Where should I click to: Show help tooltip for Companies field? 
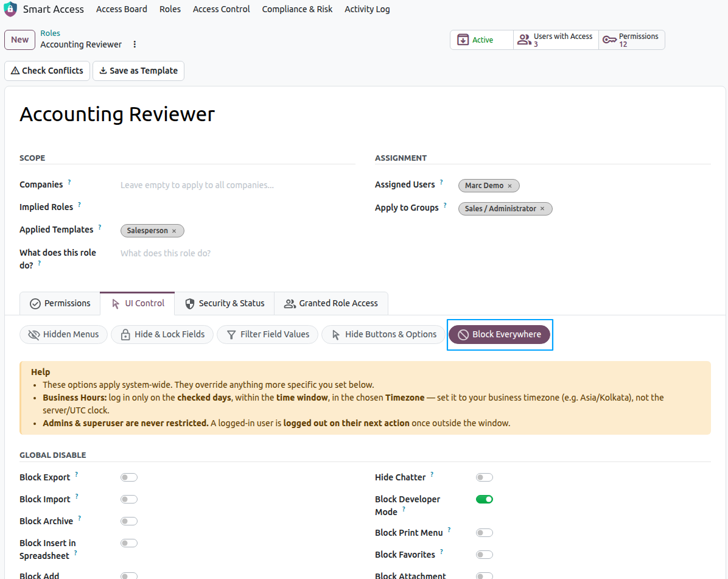pos(69,182)
